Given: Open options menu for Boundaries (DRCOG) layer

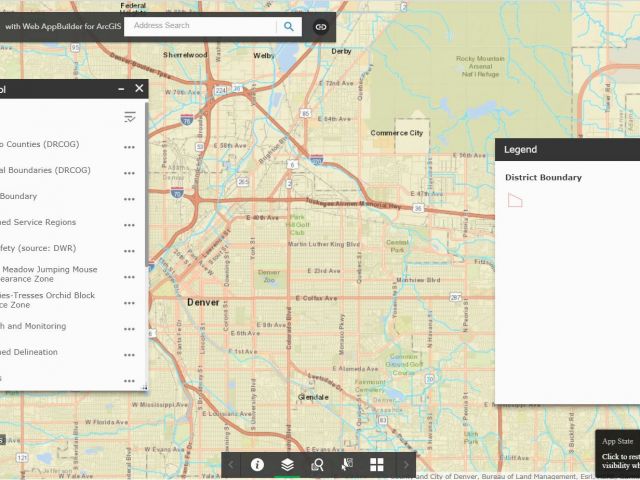Looking at the screenshot, I should point(129,173).
